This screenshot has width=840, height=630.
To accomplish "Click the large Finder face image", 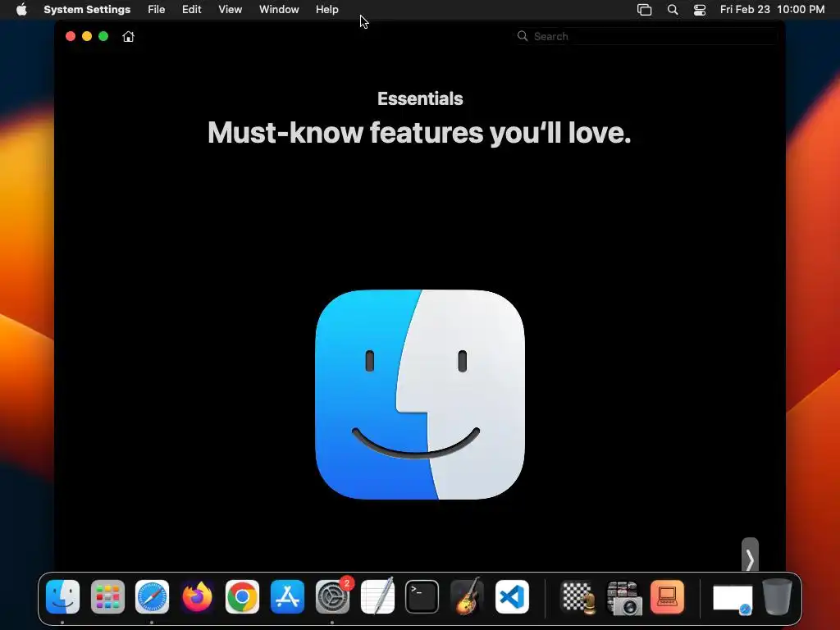I will coord(420,395).
